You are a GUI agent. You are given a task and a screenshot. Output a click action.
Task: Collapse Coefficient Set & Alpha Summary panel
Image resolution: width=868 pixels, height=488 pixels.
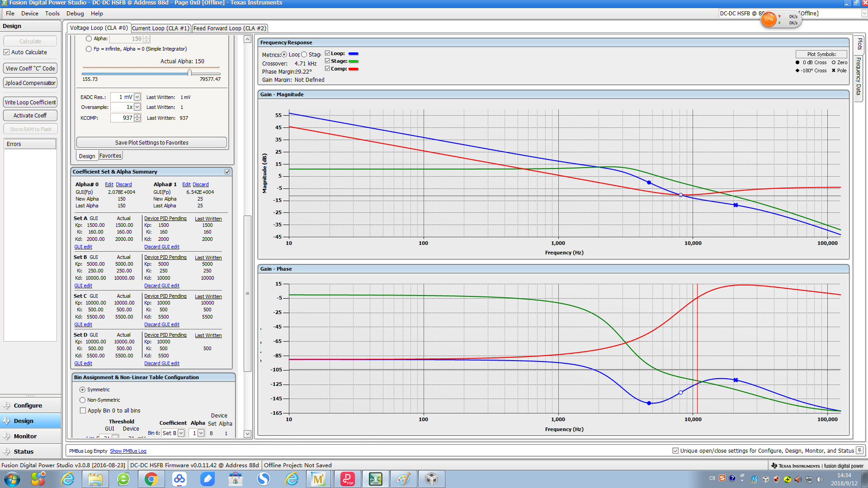coord(227,172)
